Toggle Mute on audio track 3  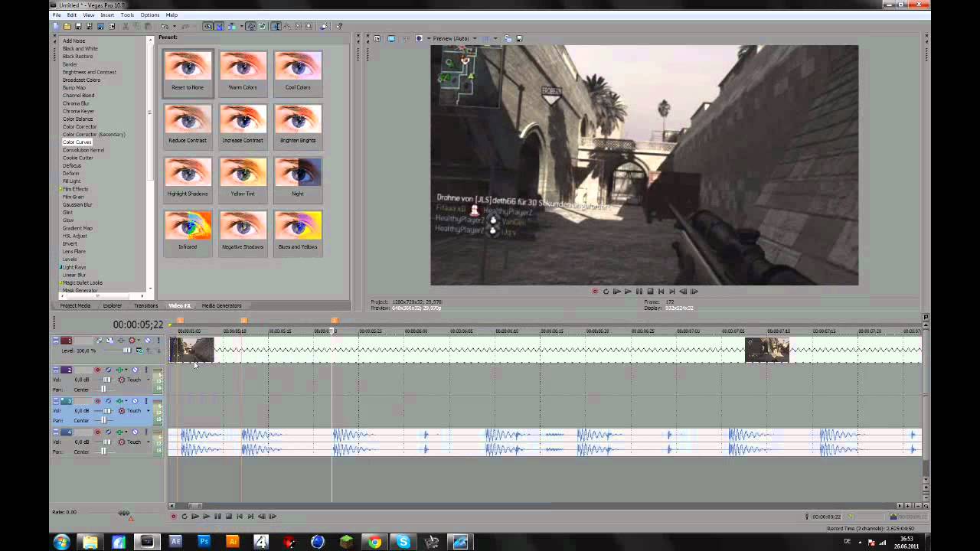point(135,401)
